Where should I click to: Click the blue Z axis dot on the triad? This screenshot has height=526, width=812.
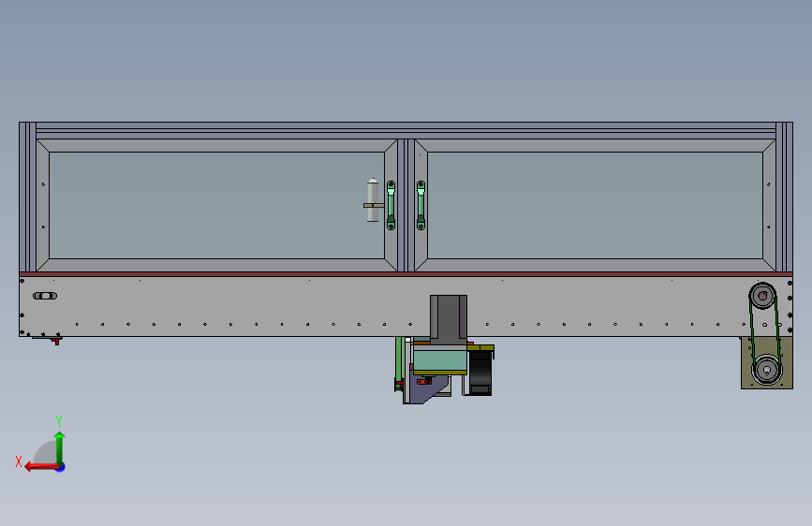(61, 467)
